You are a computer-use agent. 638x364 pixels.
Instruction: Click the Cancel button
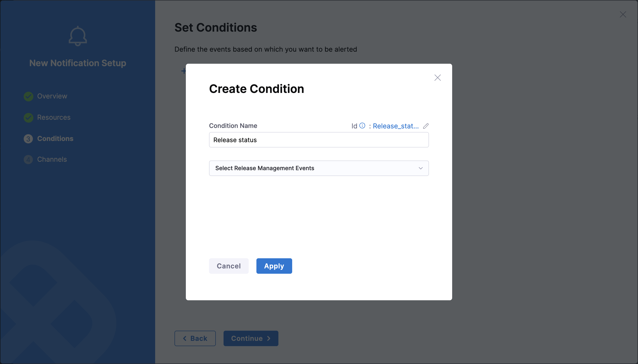point(229,266)
